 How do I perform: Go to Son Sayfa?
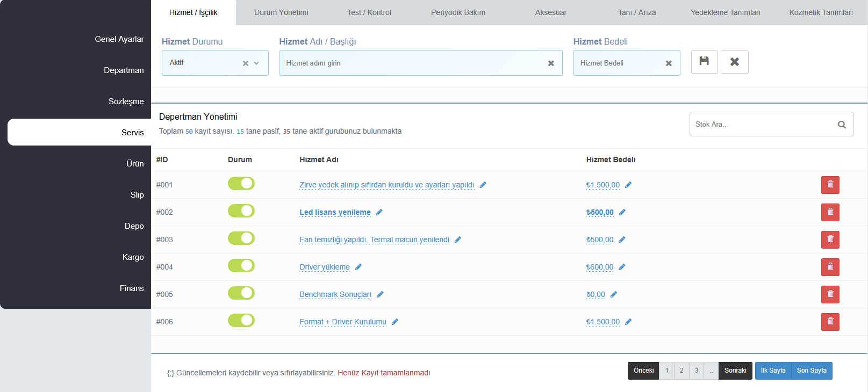(x=812, y=371)
